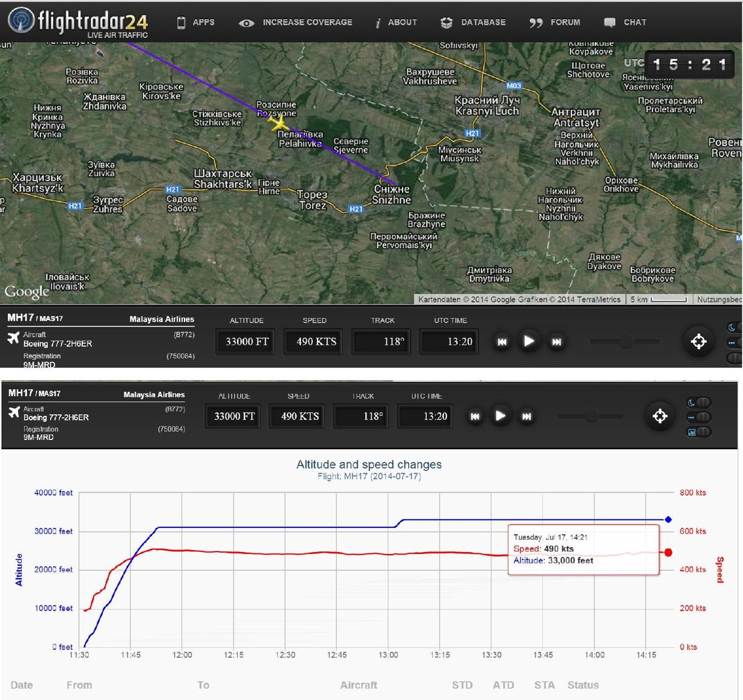Toggle dotted trail switch above the graph
Image resolution: width=743 pixels, height=700 pixels.
(700, 417)
